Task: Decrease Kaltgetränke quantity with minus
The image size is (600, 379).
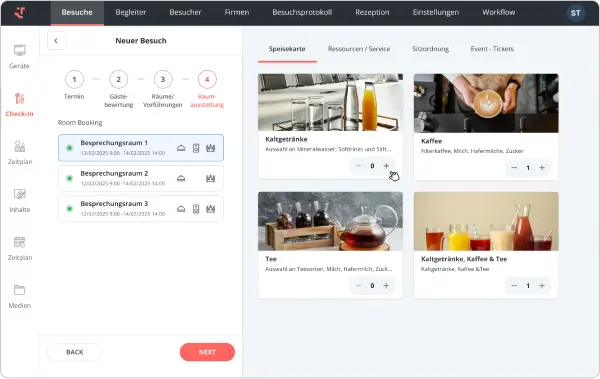Action: pyautogui.click(x=358, y=166)
